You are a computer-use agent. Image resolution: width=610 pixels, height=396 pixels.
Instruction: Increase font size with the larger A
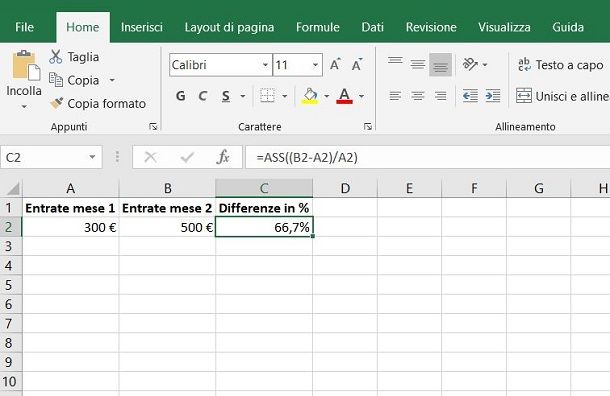335,65
